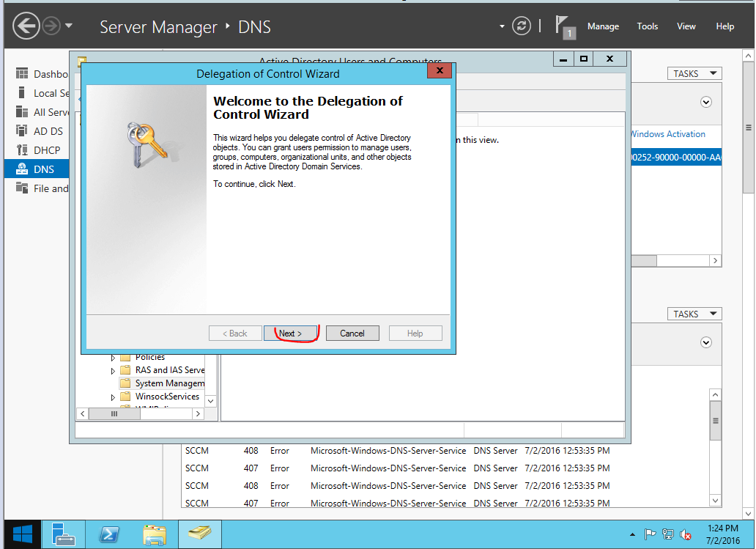Click servers list horizontal scroll right arrow
Screen dimensions: 756x549
click(x=716, y=260)
